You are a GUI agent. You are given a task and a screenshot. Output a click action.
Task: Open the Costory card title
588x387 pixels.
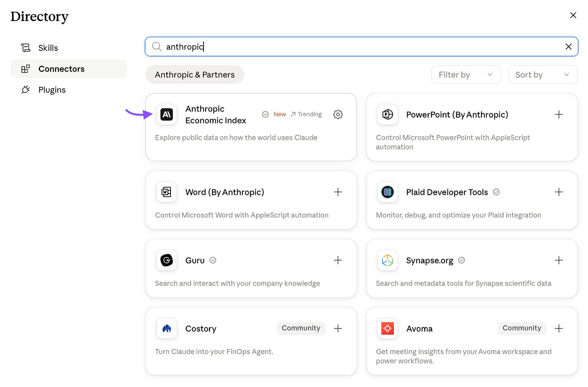tap(201, 329)
